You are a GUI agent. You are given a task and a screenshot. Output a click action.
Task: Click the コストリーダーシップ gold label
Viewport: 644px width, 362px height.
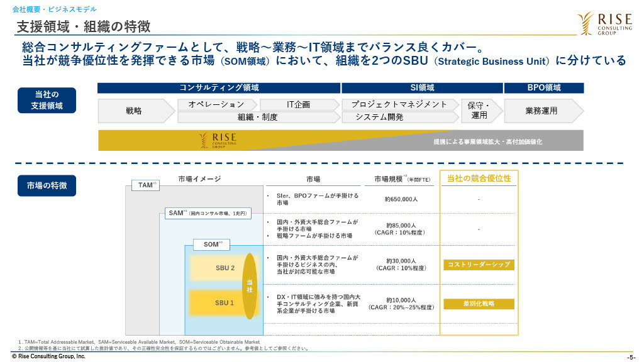tap(479, 265)
